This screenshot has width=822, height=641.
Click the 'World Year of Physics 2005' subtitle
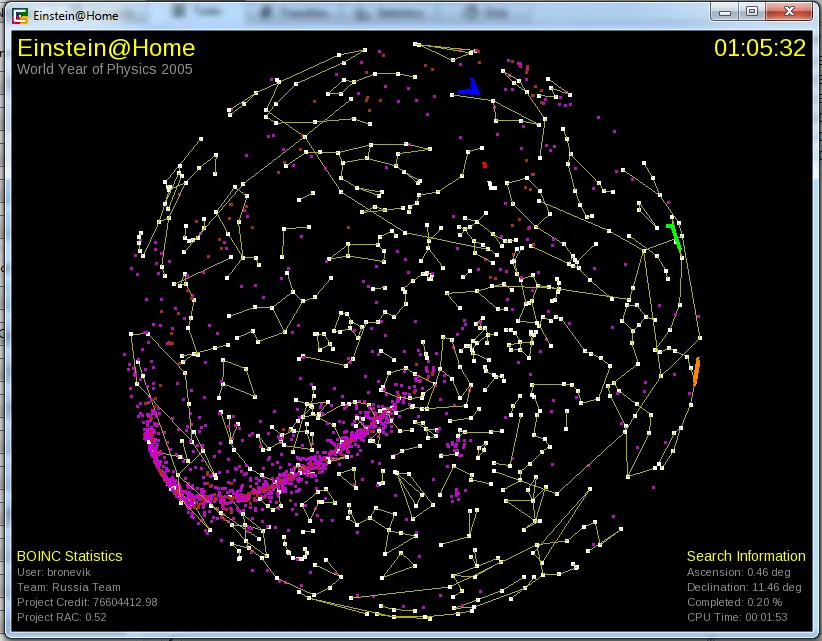(105, 69)
